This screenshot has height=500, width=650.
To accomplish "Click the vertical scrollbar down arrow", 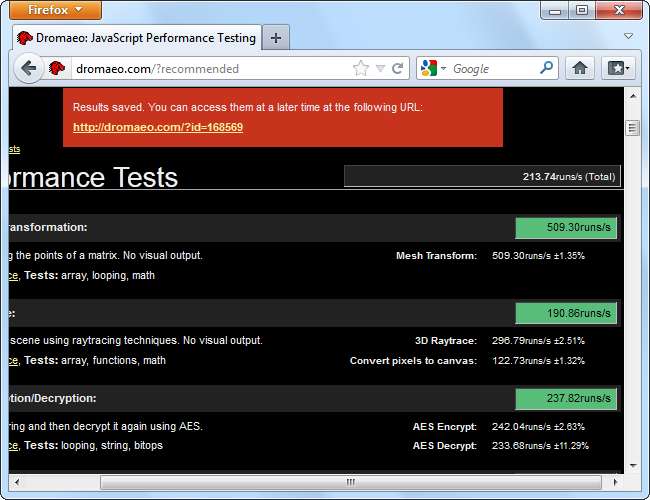I will (633, 466).
